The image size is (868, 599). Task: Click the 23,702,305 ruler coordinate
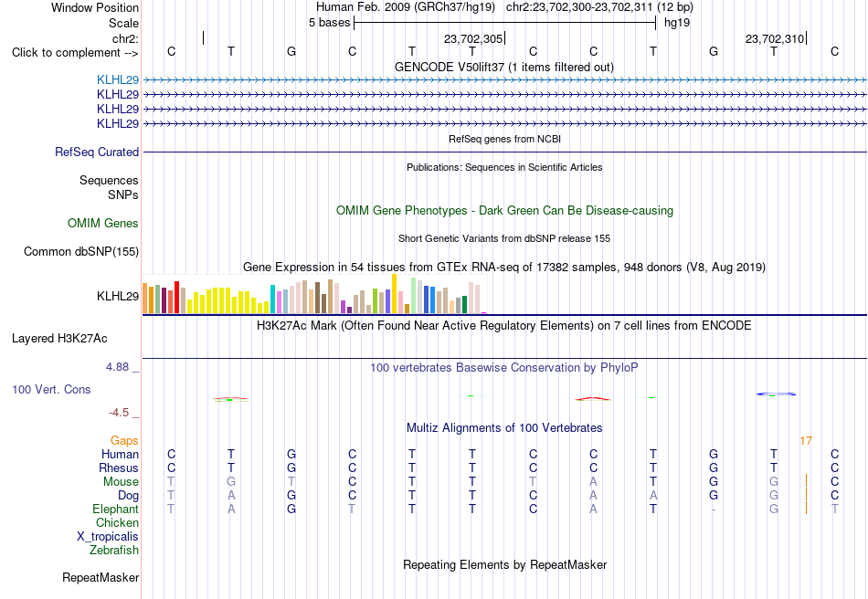(x=473, y=38)
